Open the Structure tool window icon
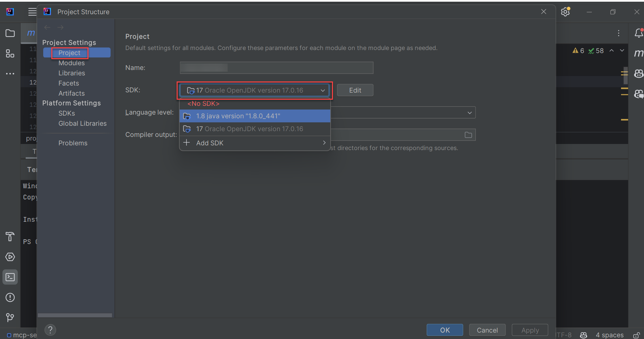 (10, 53)
